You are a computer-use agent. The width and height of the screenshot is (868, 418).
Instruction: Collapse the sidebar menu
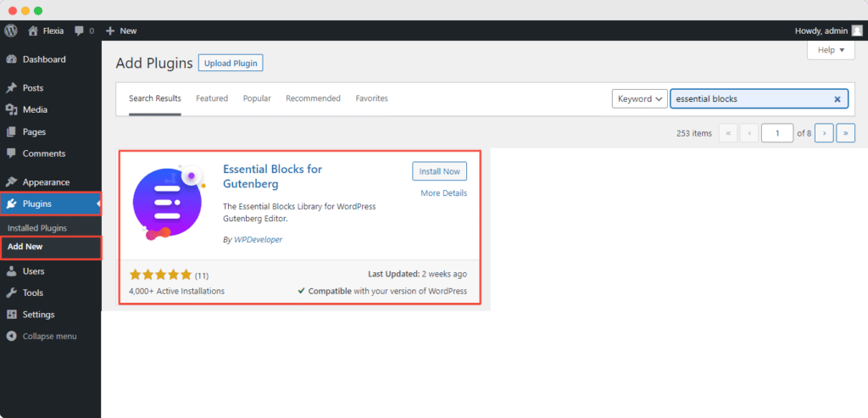click(49, 336)
